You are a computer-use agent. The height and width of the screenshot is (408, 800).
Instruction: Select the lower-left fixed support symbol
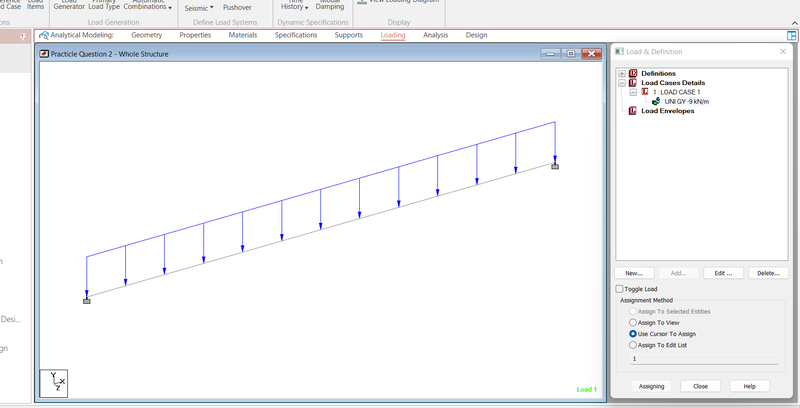click(x=87, y=301)
